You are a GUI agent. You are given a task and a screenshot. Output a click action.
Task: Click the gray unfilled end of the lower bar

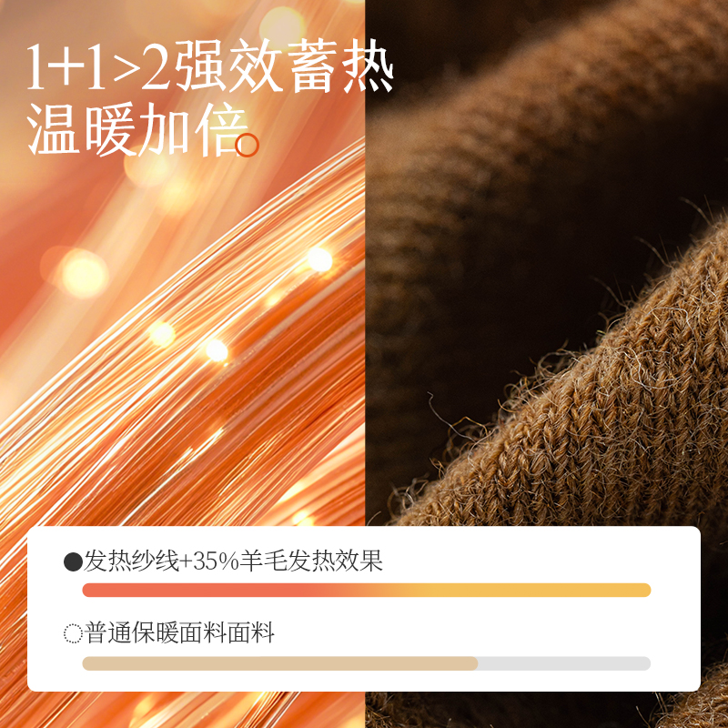point(564,663)
